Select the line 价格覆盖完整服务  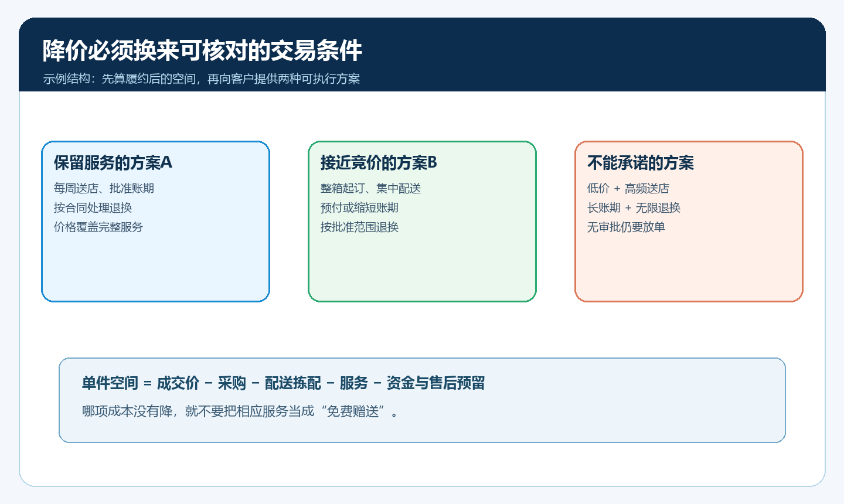tap(98, 227)
